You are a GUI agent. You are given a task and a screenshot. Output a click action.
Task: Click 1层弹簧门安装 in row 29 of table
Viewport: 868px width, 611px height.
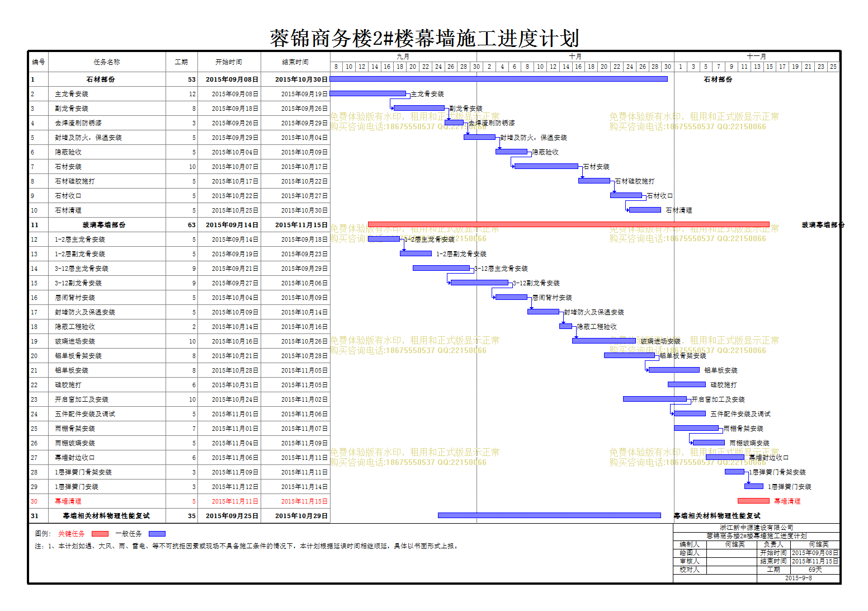coord(77,487)
